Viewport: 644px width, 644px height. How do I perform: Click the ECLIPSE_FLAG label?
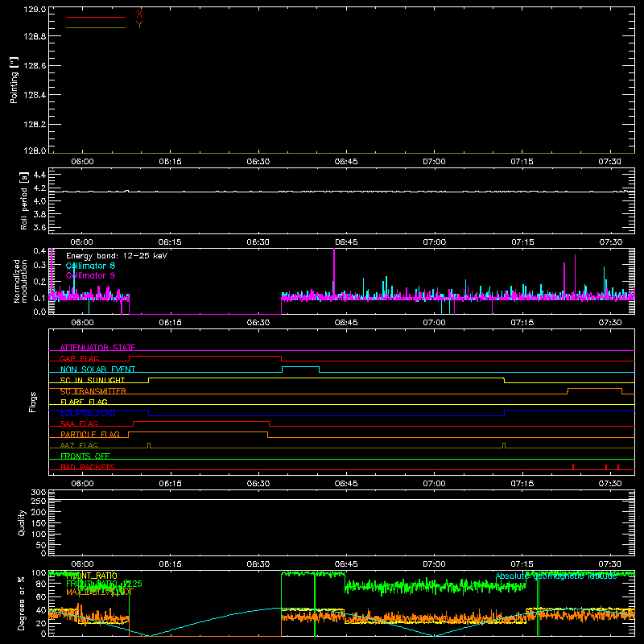click(88, 413)
